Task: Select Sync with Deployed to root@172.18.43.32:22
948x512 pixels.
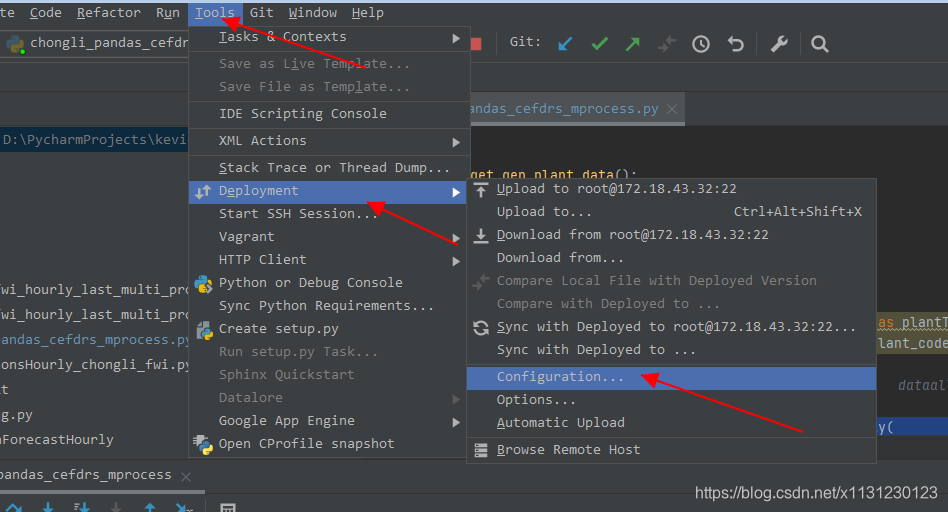Action: point(671,328)
